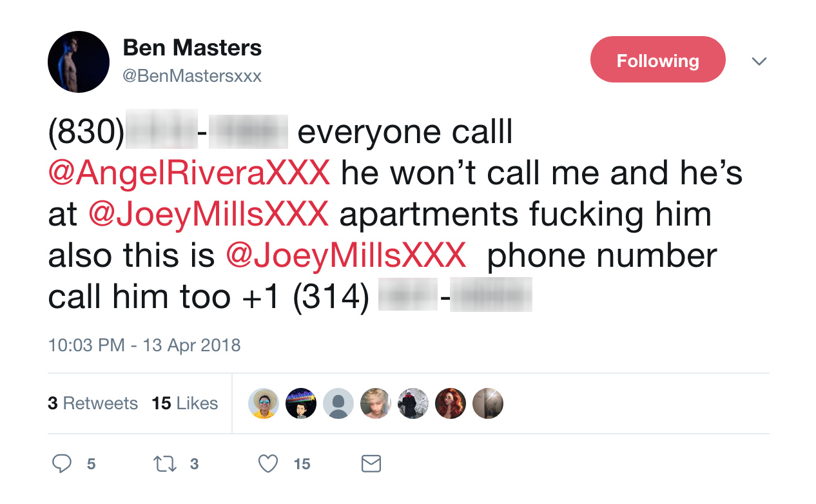Open the @BenMastersxxx handle

[x=192, y=76]
